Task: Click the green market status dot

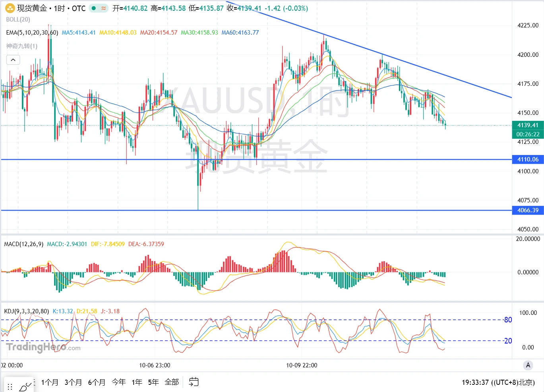Action: coord(94,8)
